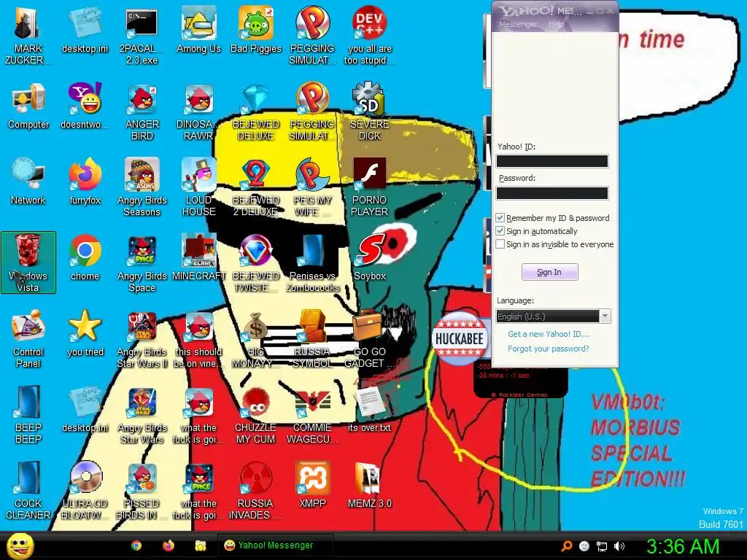This screenshot has width=747, height=560.
Task: Select the Dev-C++ icon labeled 'you all are too stupid'
Action: (369, 35)
